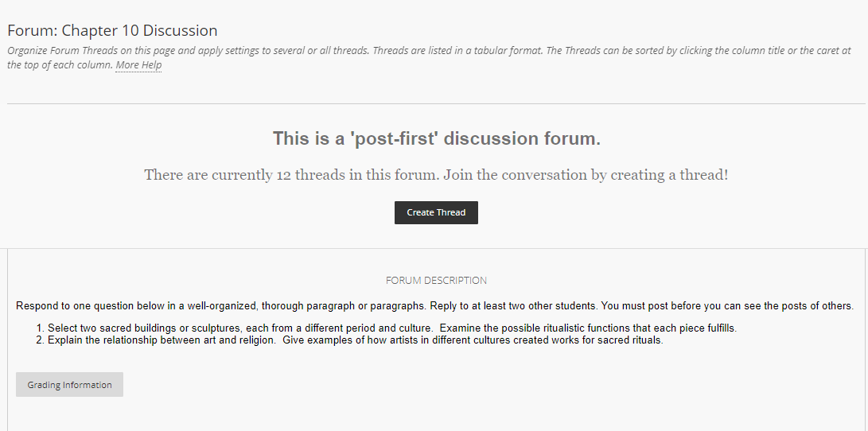Click 'Threads are listed in a tabular format'
Image resolution: width=868 pixels, height=431 pixels.
pyautogui.click(x=458, y=50)
